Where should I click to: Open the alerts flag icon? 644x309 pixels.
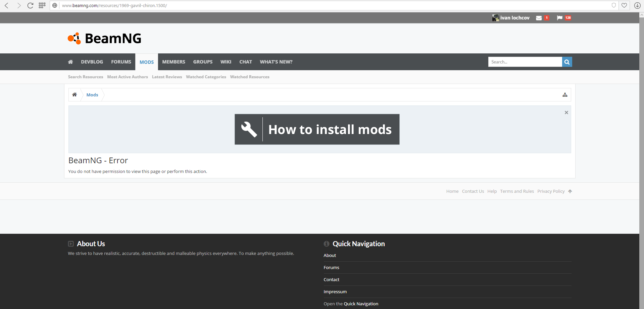[x=559, y=18]
